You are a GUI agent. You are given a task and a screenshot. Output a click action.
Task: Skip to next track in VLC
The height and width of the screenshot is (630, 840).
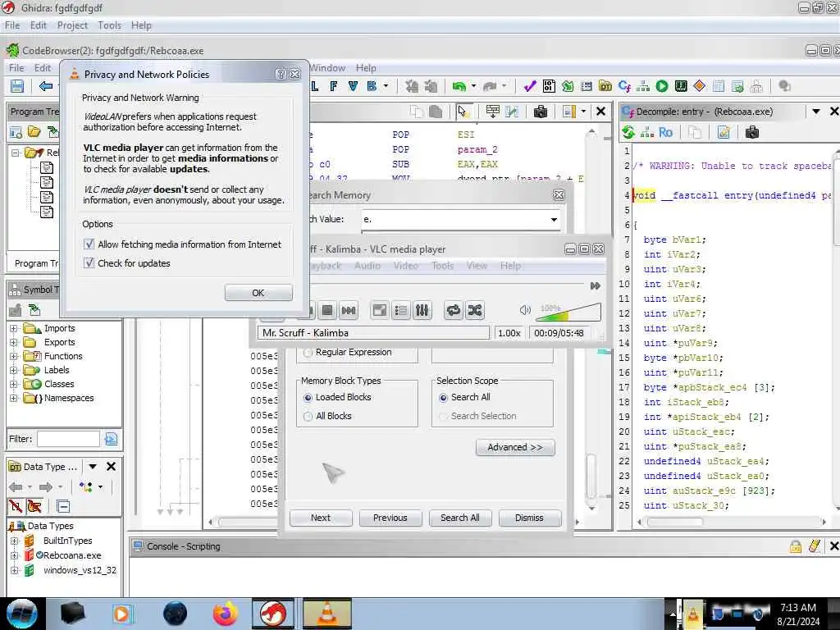tap(349, 310)
